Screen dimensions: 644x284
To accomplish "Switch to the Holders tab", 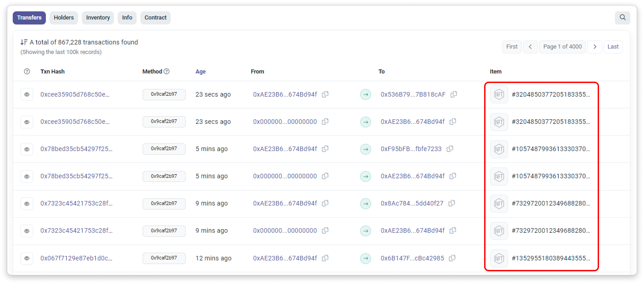I will 64,18.
